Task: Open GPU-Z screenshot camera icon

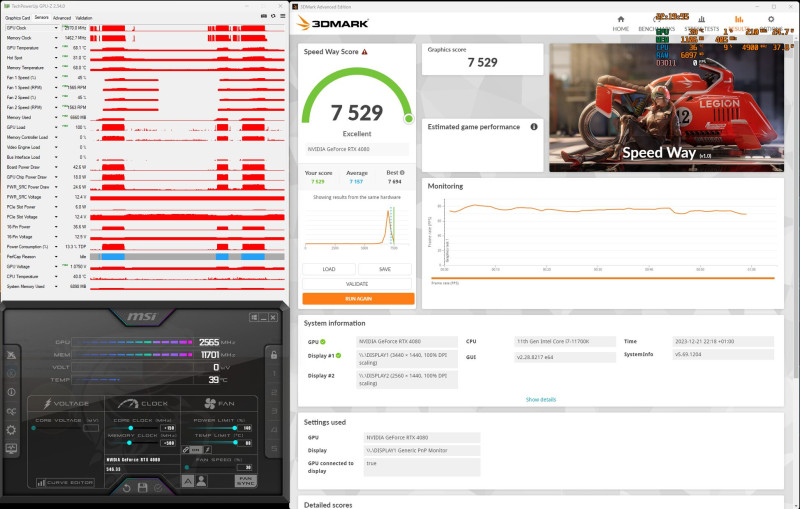Action: point(264,16)
